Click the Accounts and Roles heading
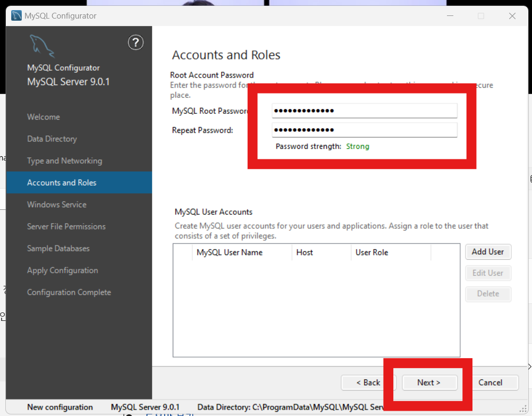 (226, 55)
